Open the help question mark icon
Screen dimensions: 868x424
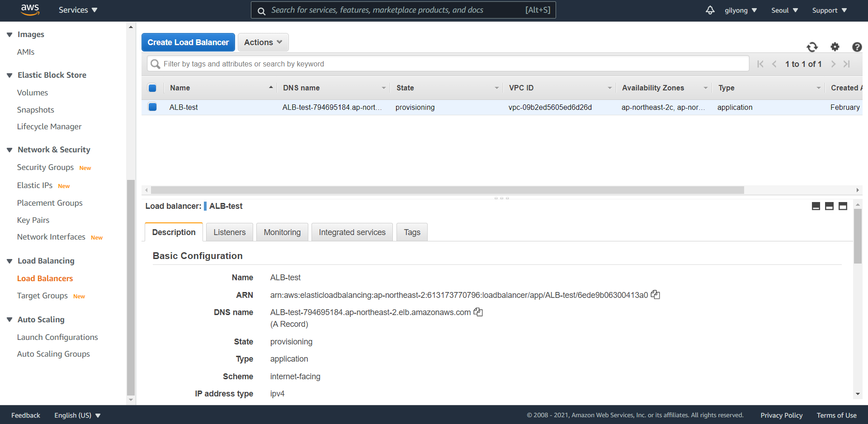(857, 47)
